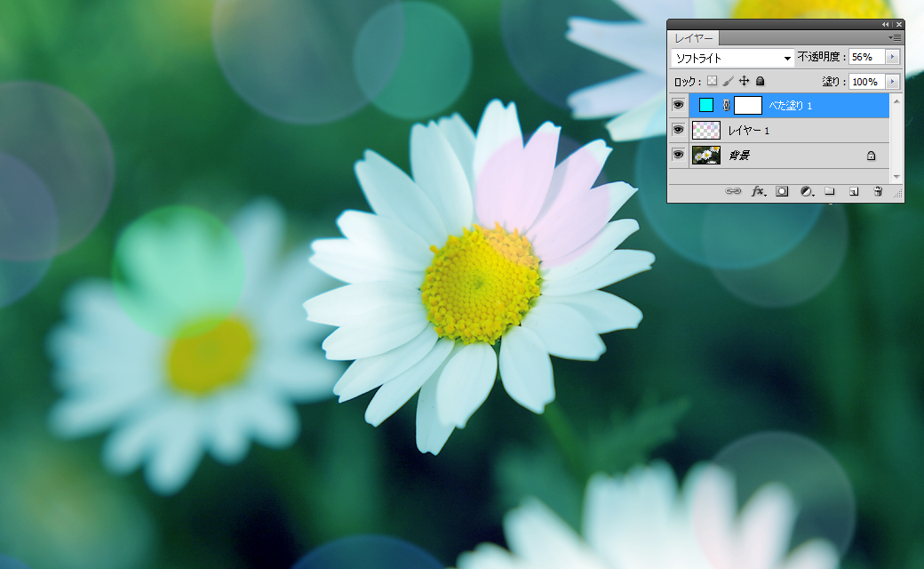924x569 pixels.
Task: Hide the べた塗り 1 layer
Action: coord(678,105)
